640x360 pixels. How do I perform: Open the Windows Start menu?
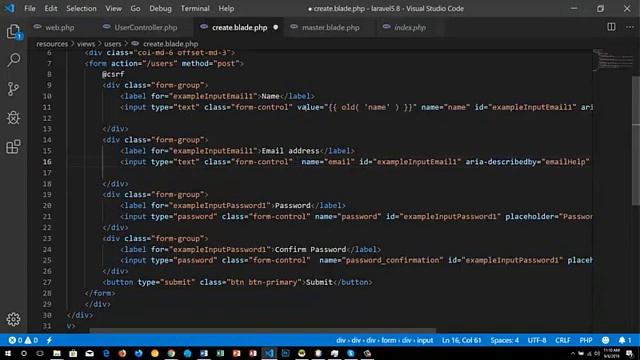pos(8,353)
